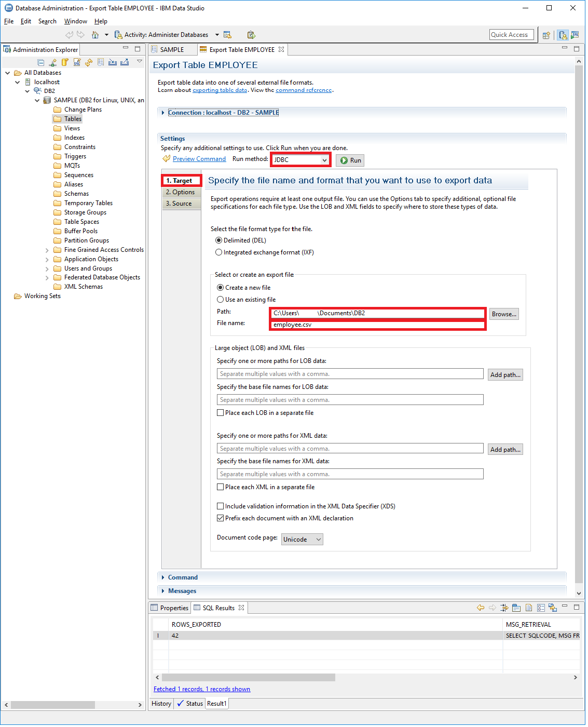Viewport: 588px width, 727px height.
Task: Open a new SQL script editor
Action: pyautogui.click(x=77, y=62)
